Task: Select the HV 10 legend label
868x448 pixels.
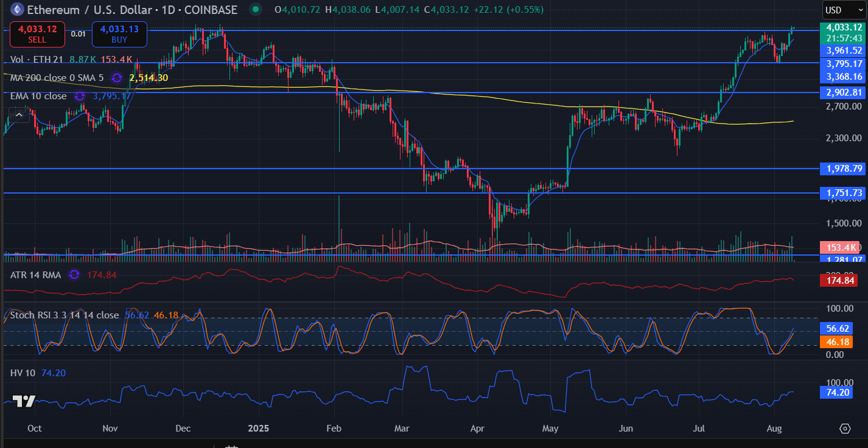Action: pyautogui.click(x=23, y=373)
